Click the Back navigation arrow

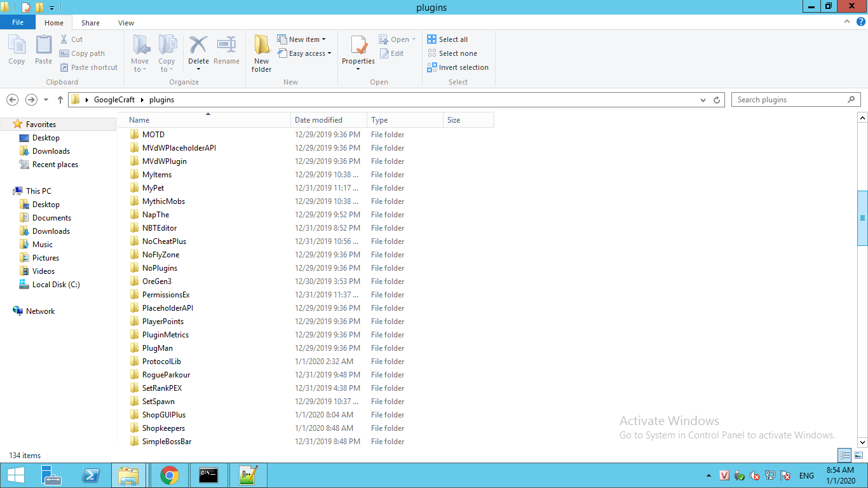(x=12, y=100)
